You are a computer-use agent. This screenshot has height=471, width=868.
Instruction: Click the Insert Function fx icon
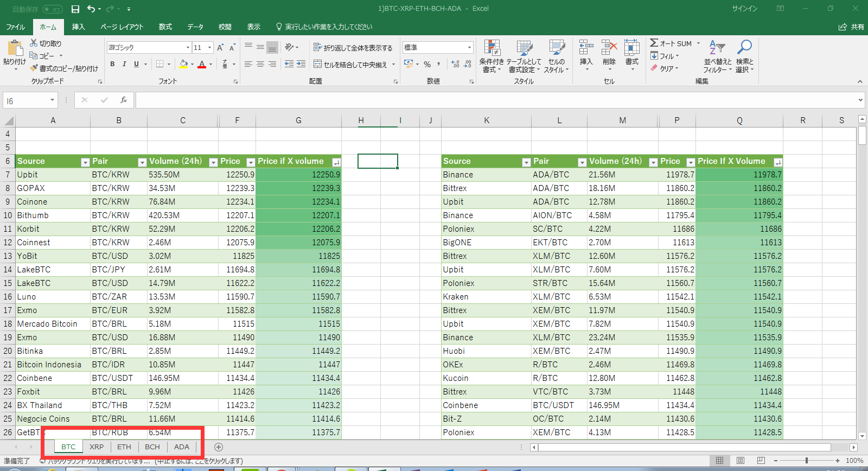tap(124, 100)
